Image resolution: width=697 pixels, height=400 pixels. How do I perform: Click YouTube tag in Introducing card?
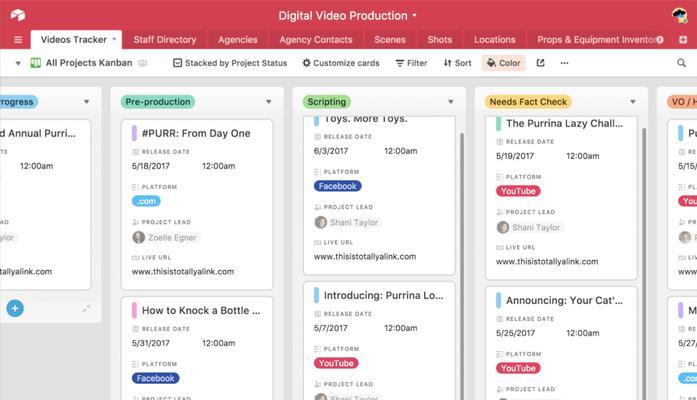click(336, 363)
